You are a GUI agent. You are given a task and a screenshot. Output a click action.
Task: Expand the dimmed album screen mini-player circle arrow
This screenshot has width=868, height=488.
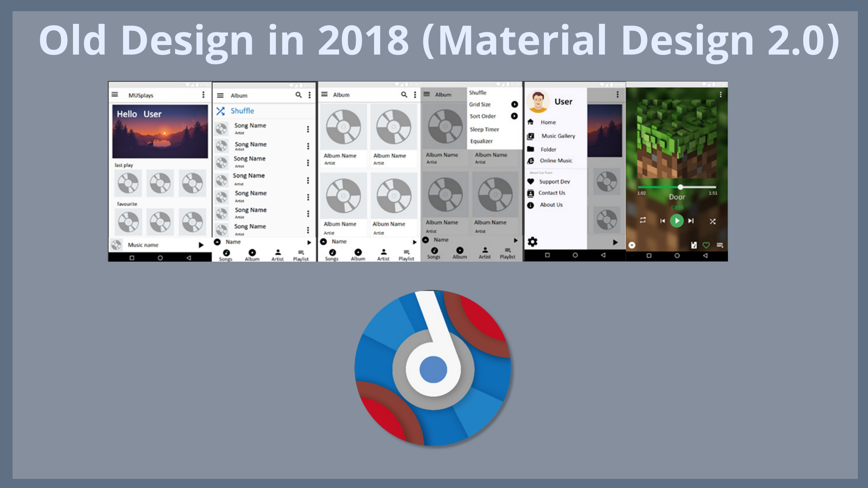[426, 240]
